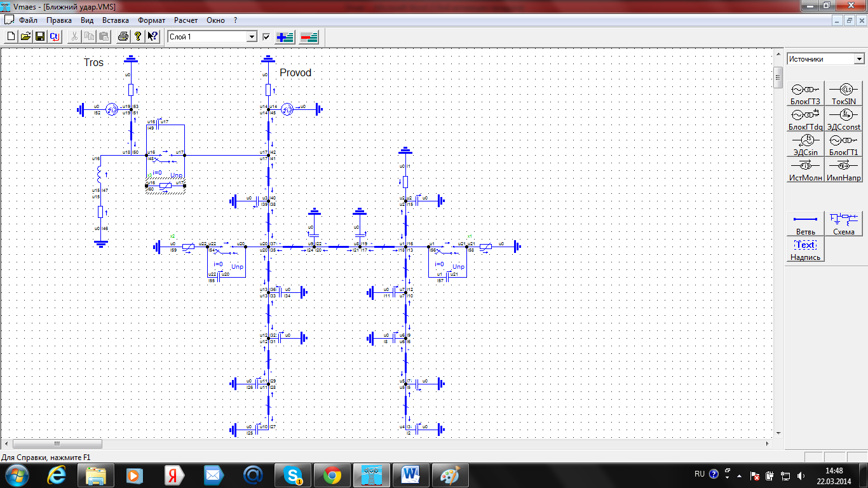Remove a layer with the red minus icon
The width and height of the screenshot is (868, 488).
309,37
